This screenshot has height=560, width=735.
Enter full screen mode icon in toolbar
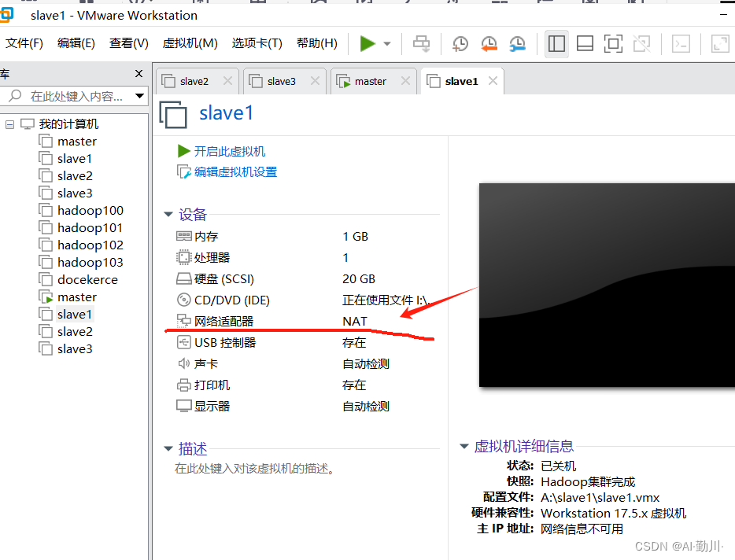tap(613, 43)
